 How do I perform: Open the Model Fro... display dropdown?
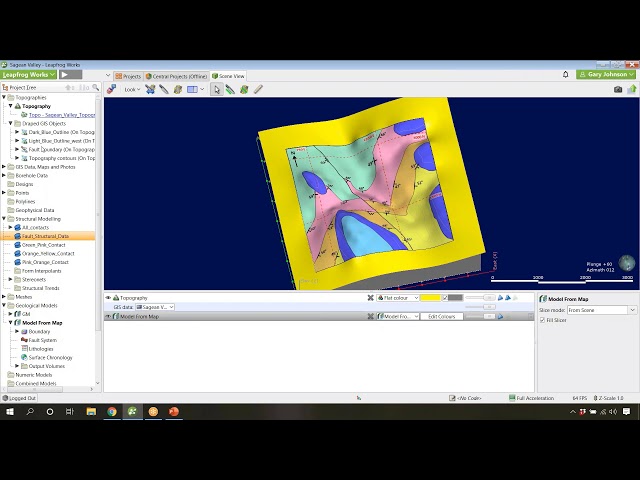[398, 316]
